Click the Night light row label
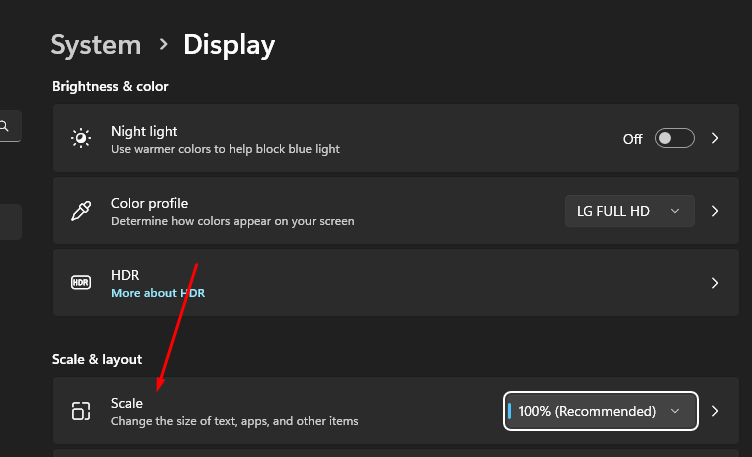This screenshot has height=457, width=752. click(144, 131)
